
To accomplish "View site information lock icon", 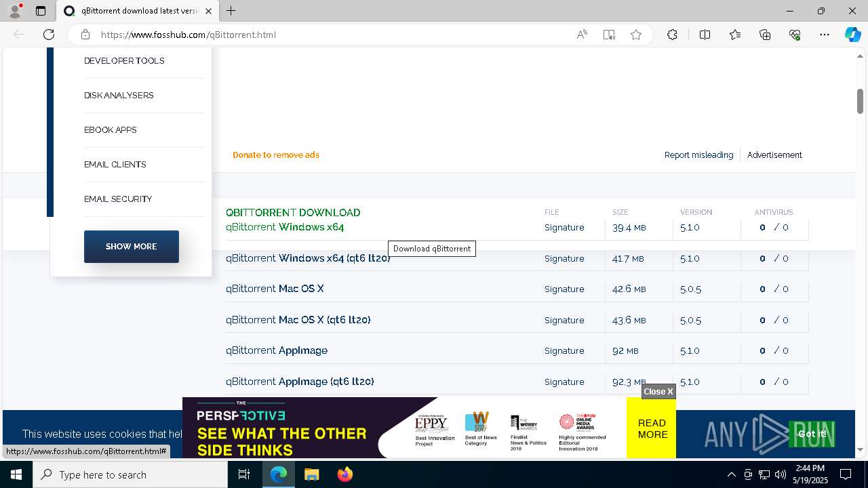I will (85, 35).
